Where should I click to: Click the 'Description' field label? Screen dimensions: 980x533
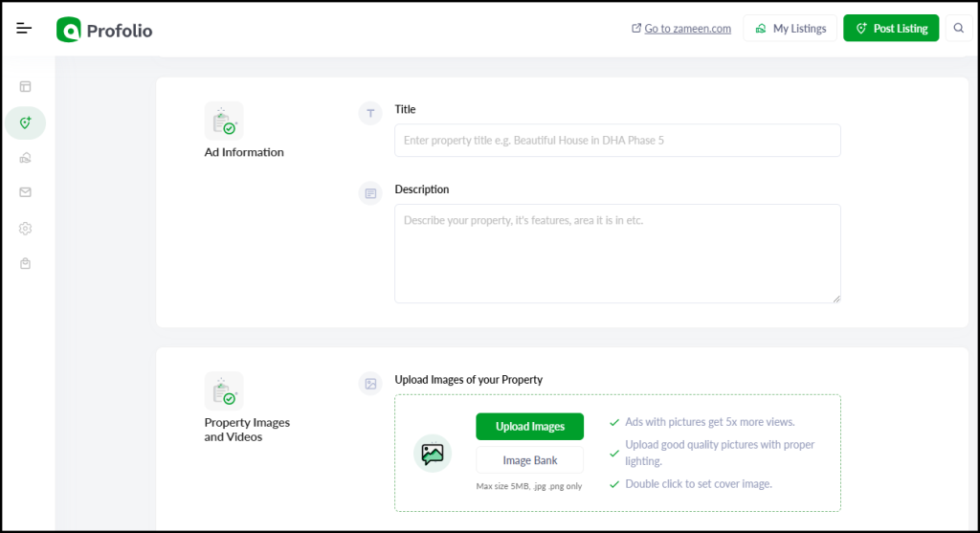[422, 189]
